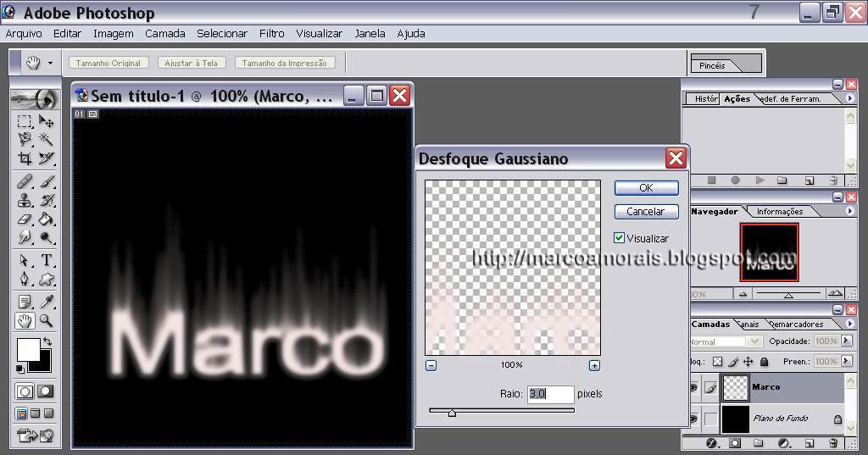Swap foreground and background colors
868x455 pixels.
(x=47, y=341)
